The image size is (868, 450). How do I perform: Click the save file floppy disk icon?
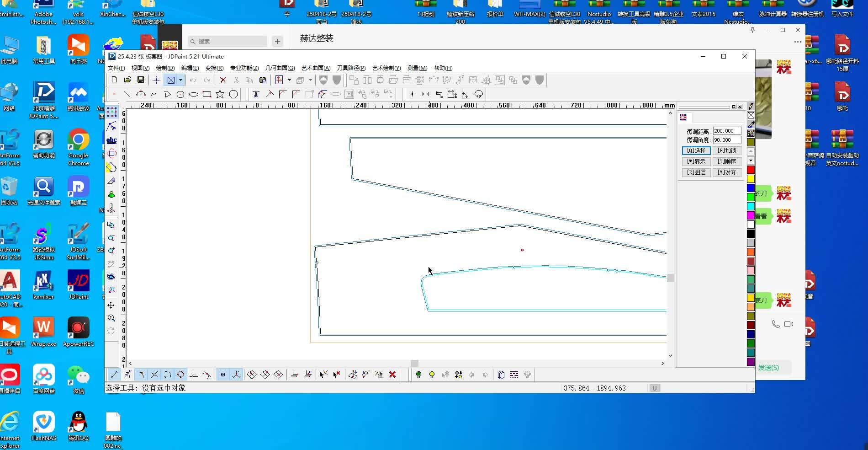click(x=141, y=80)
